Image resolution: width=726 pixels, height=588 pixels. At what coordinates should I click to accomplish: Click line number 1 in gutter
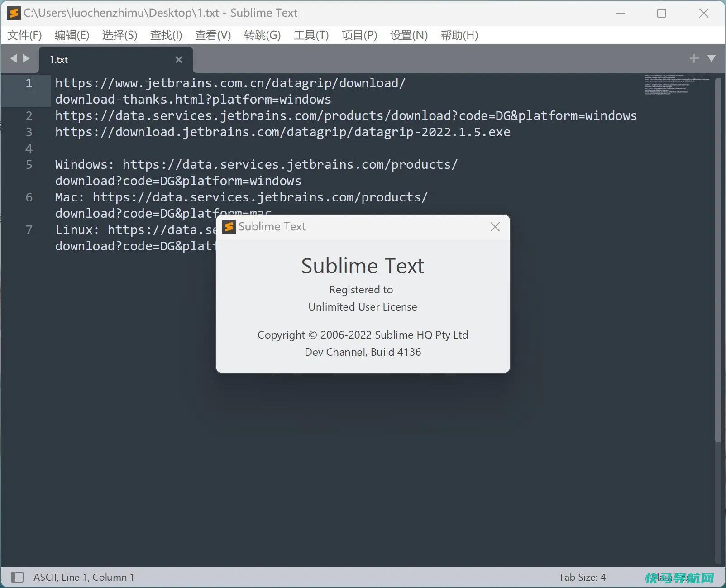click(x=29, y=83)
